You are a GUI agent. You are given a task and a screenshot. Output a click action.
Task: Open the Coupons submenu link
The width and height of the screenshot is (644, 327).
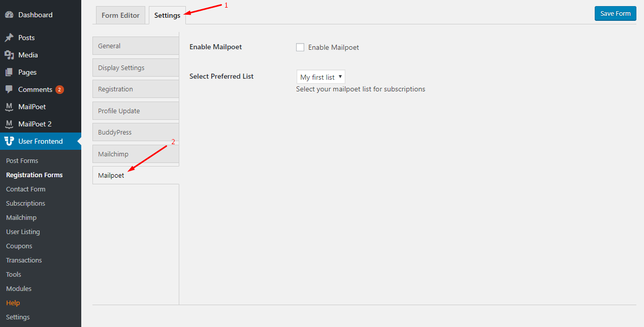tap(19, 246)
